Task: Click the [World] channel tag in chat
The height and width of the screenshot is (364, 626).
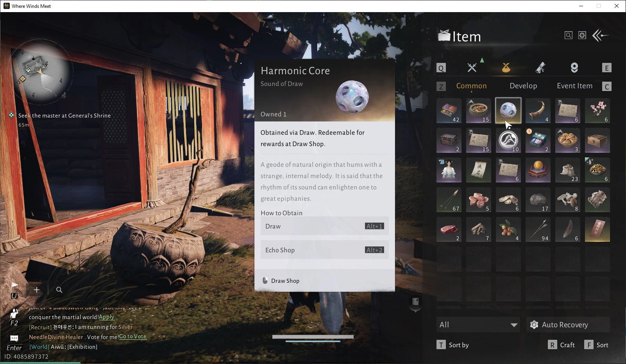Action: click(x=39, y=347)
